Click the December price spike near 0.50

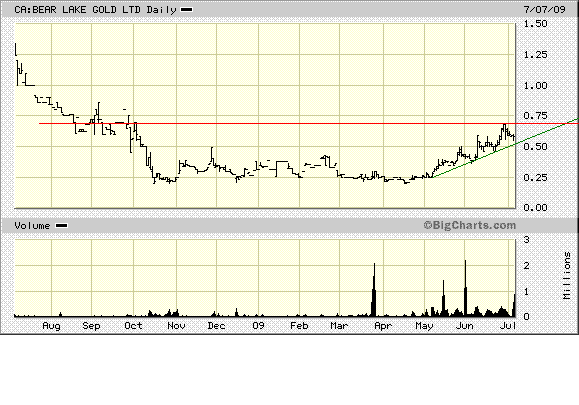click(212, 155)
